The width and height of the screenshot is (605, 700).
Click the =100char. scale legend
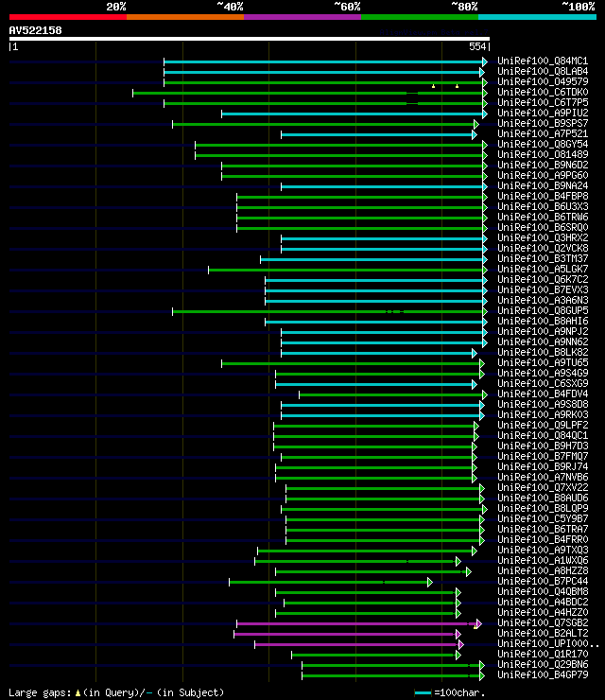(x=450, y=692)
